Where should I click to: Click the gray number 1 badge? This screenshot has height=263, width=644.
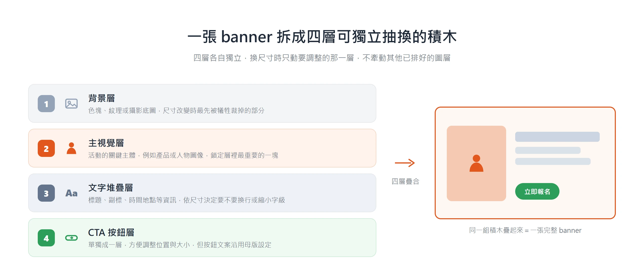click(x=46, y=104)
